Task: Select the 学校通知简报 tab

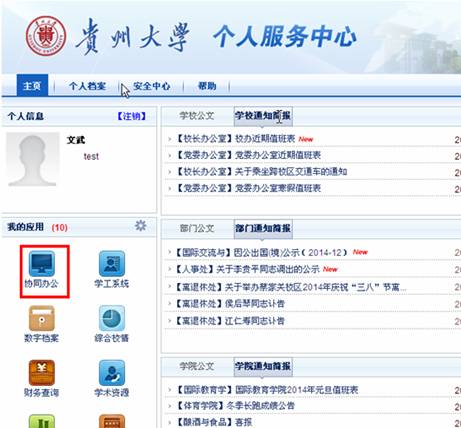Action: click(263, 116)
